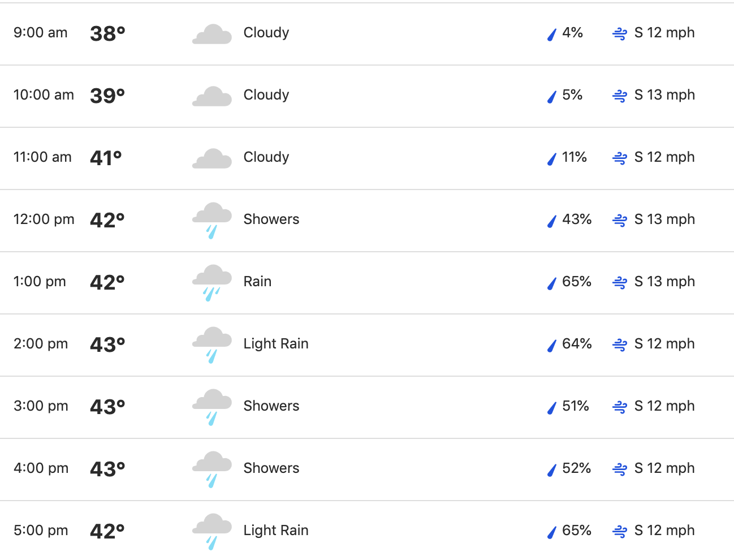The height and width of the screenshot is (560, 734).
Task: Click the rain cloud icon at 1:00 pm
Action: (x=212, y=283)
